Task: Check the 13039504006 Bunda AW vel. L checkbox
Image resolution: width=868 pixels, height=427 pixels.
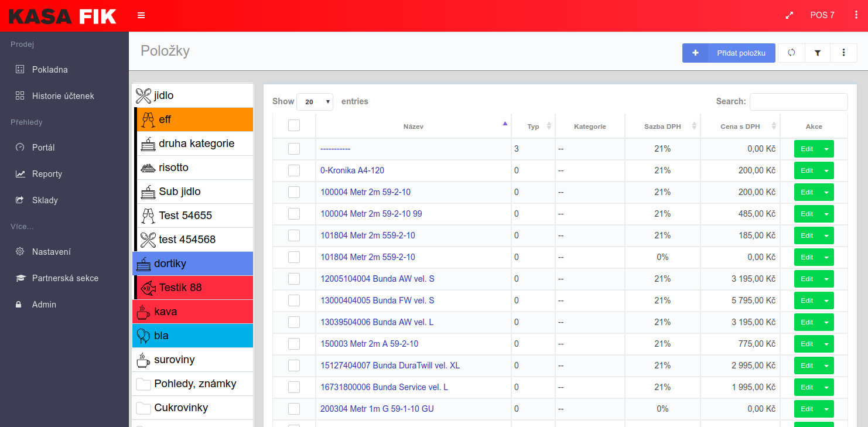Action: (294, 322)
